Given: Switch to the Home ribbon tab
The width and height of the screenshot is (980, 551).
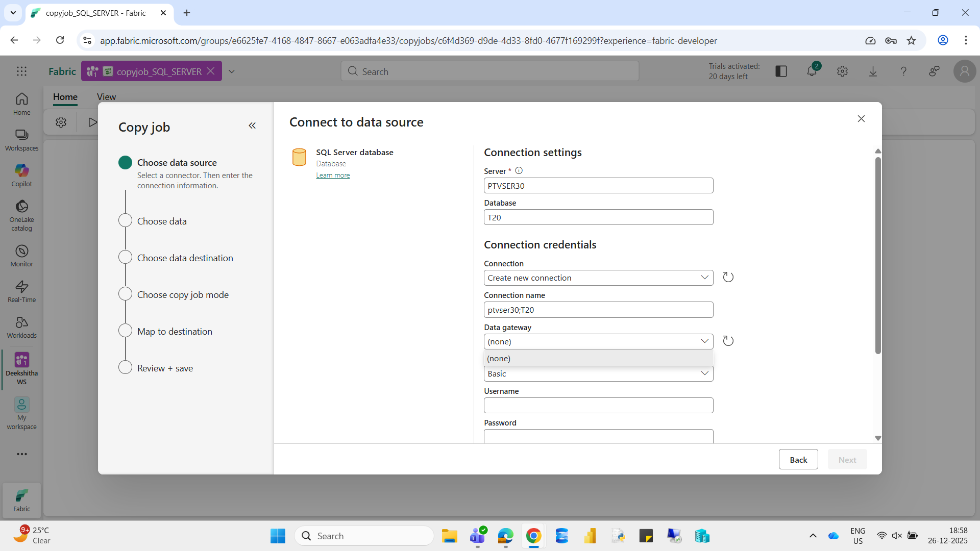Looking at the screenshot, I should (x=65, y=96).
